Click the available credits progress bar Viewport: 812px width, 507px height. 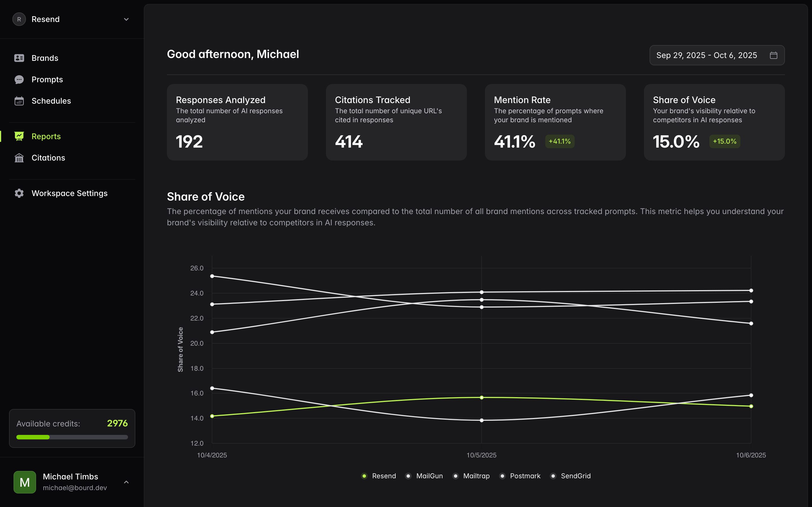72,437
